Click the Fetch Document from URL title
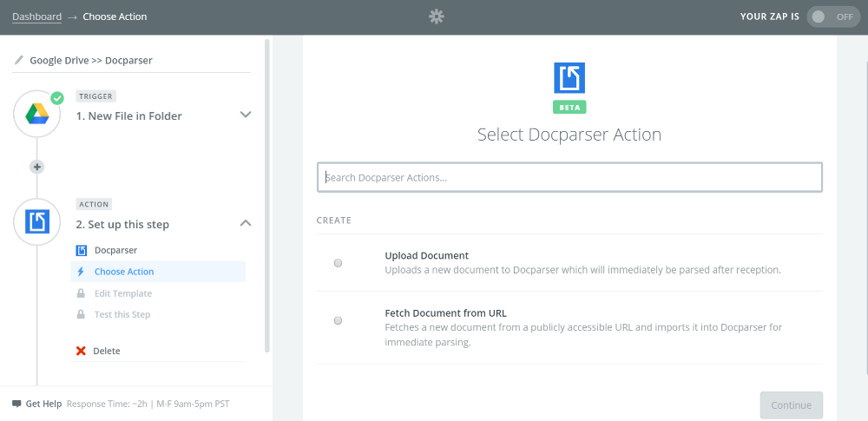The image size is (868, 421). coord(445,312)
